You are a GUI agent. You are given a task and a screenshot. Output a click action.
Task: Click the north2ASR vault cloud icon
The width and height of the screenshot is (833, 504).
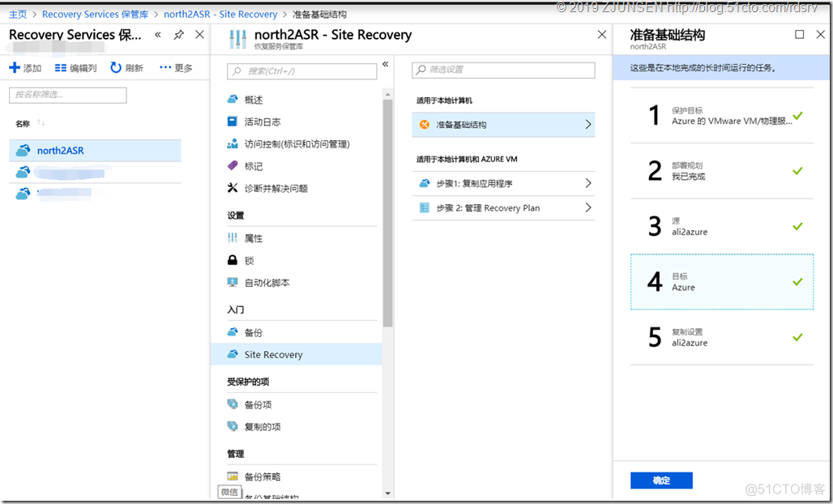pyautogui.click(x=23, y=150)
